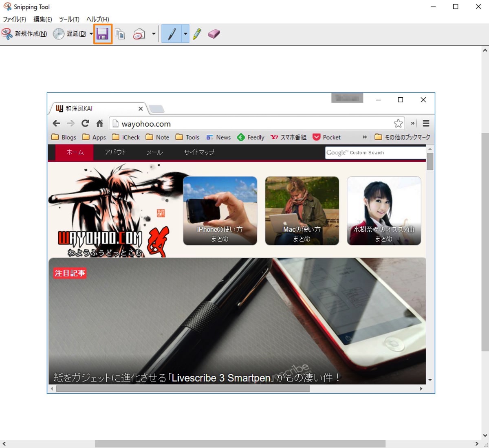Click the メール navigation link
The height and width of the screenshot is (448, 489).
point(154,152)
